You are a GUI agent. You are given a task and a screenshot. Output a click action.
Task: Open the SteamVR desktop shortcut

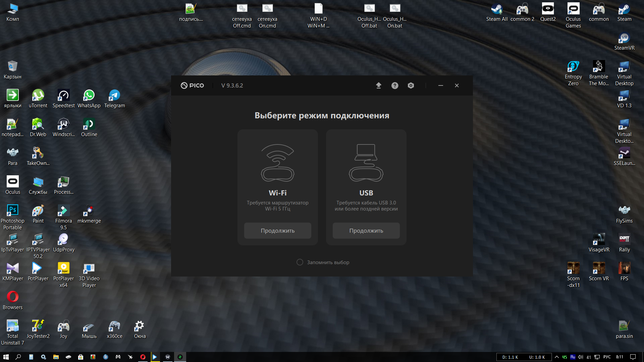(624, 41)
